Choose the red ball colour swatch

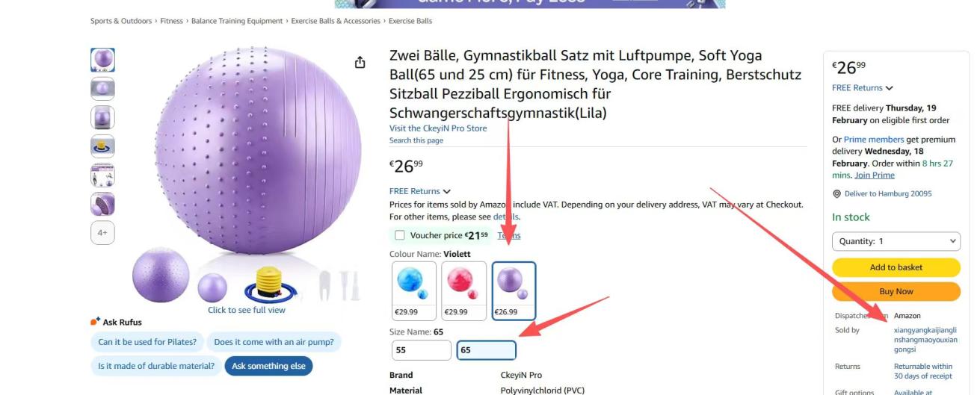click(x=464, y=290)
